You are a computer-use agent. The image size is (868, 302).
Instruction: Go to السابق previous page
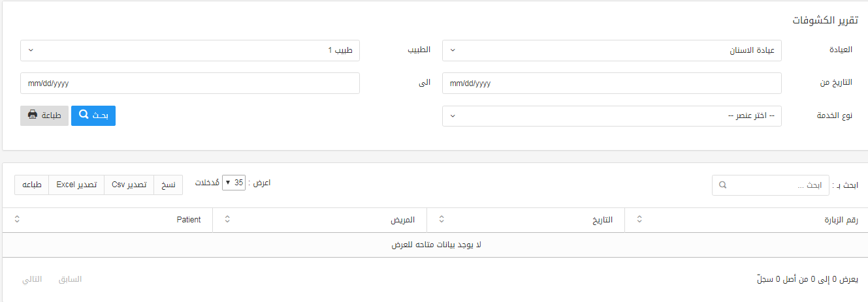pos(70,279)
